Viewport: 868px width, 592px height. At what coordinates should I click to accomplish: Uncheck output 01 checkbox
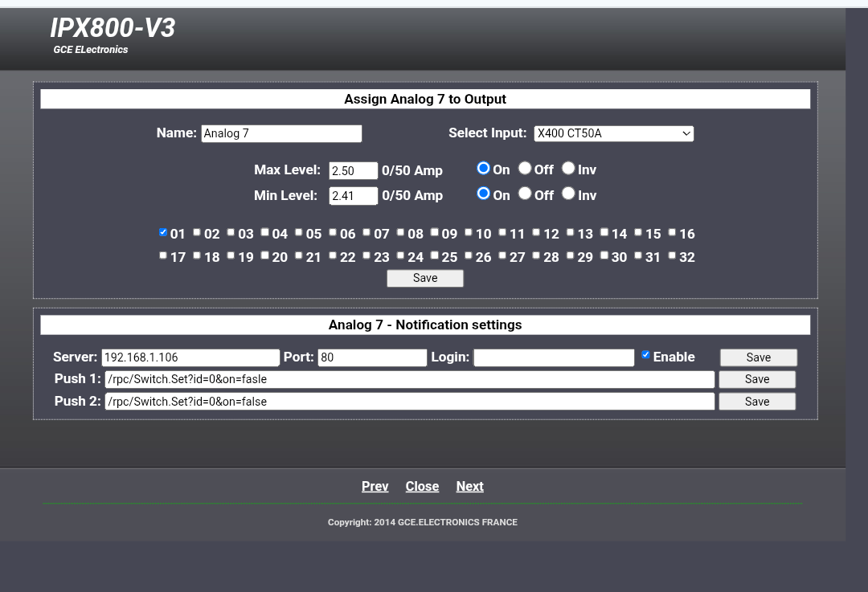162,232
